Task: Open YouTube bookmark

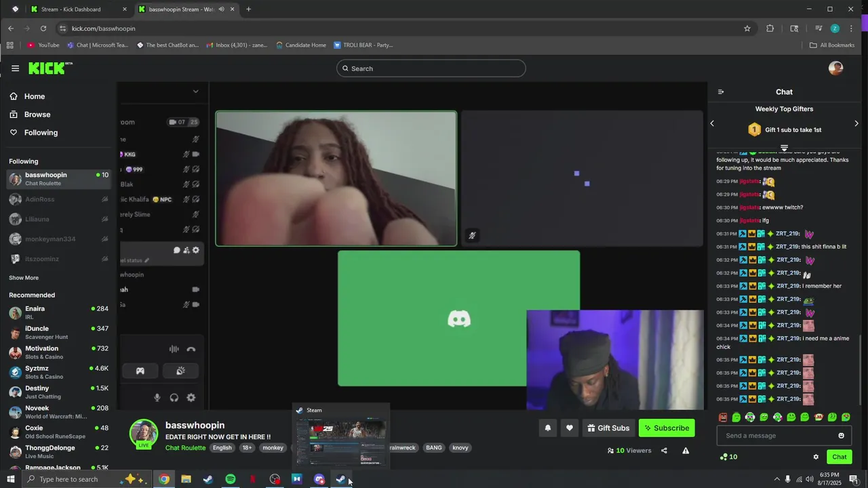Action: 43,45
